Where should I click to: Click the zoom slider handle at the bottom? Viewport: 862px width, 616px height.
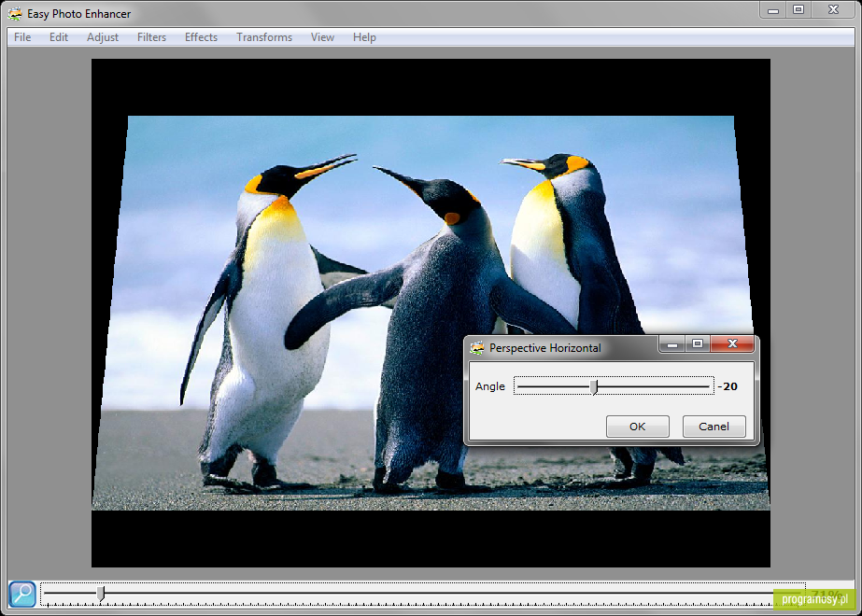coord(101,594)
